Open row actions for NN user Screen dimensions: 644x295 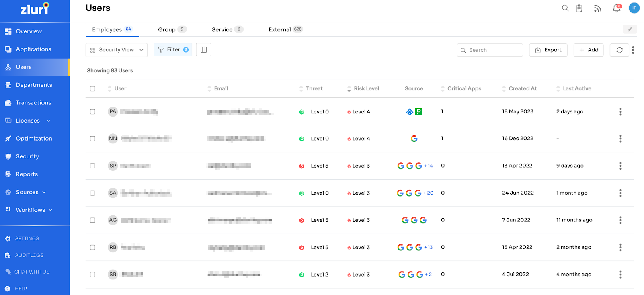click(621, 139)
